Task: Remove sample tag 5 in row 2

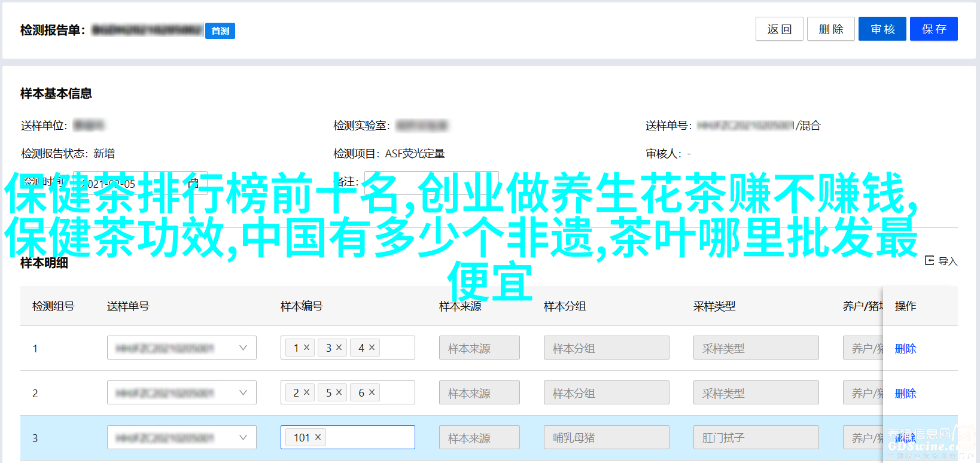Action: coord(339,392)
